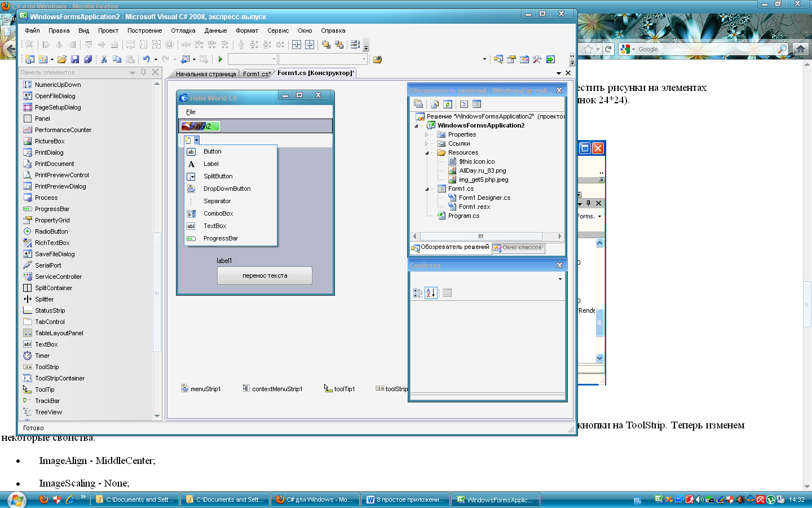Click the Save diskette icon
The image size is (812, 508).
pyautogui.click(x=75, y=59)
